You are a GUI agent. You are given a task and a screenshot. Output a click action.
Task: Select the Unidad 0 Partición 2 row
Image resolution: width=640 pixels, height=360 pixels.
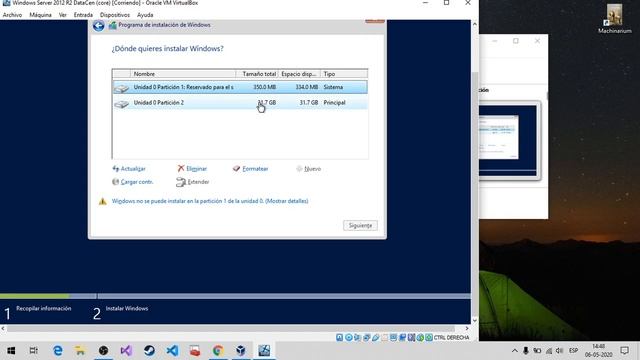(240, 103)
